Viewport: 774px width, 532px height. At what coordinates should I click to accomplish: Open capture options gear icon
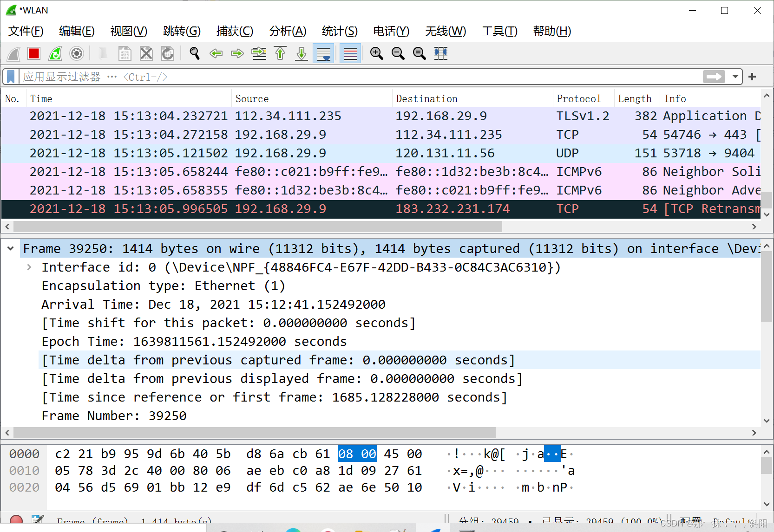point(77,54)
